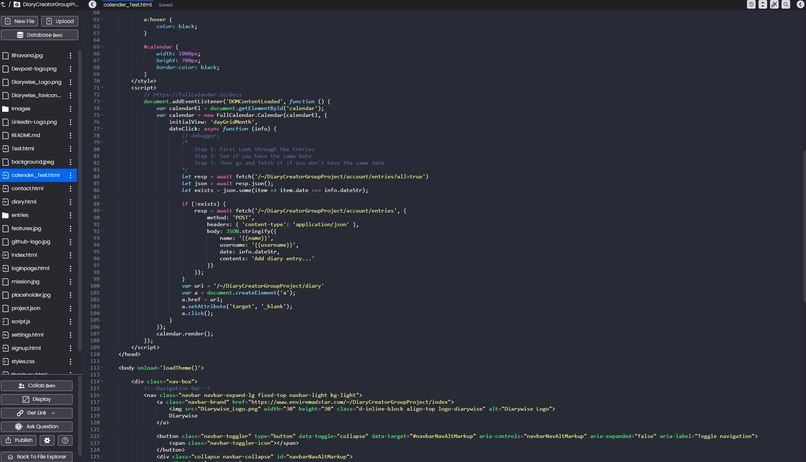806x462 pixels.
Task: Open options menu for script.js
Action: coord(70,322)
